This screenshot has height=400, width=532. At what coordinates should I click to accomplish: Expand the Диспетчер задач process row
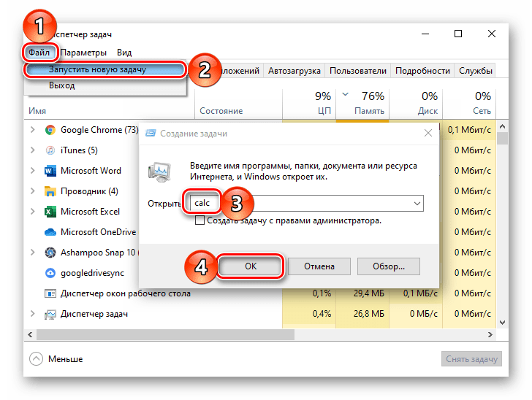click(33, 314)
